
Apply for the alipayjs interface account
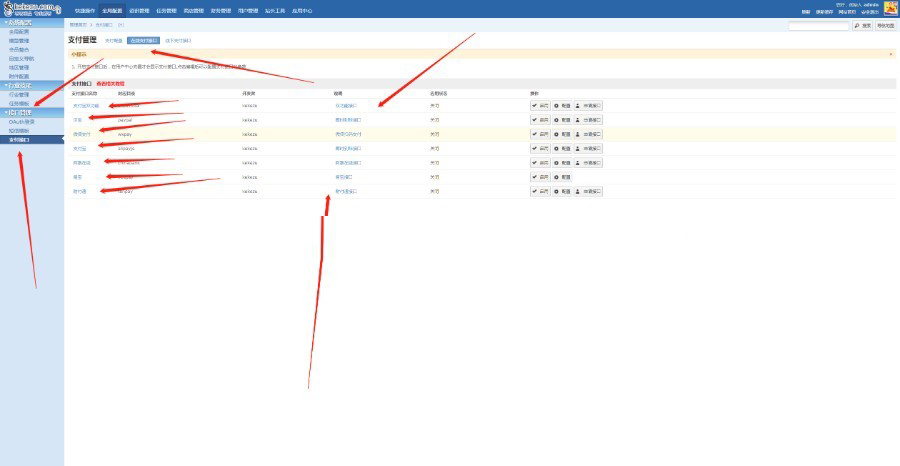[x=588, y=149]
